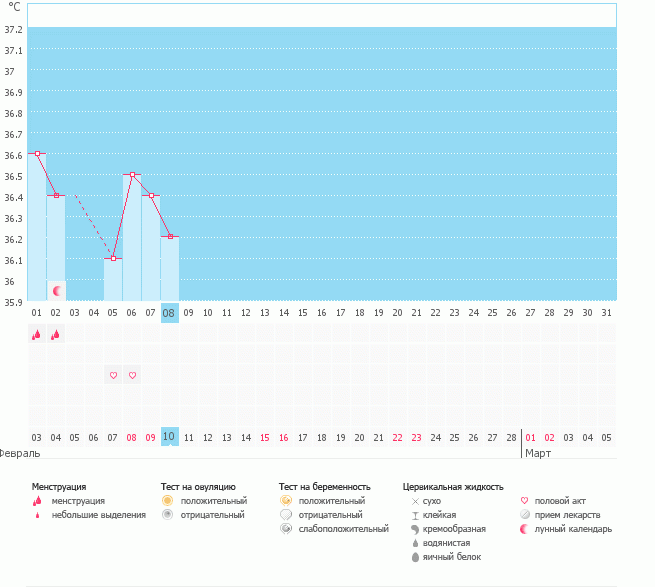Click the weak positive pregnancy test legend icon
Viewport: 655px width, 587px height.
(286, 528)
